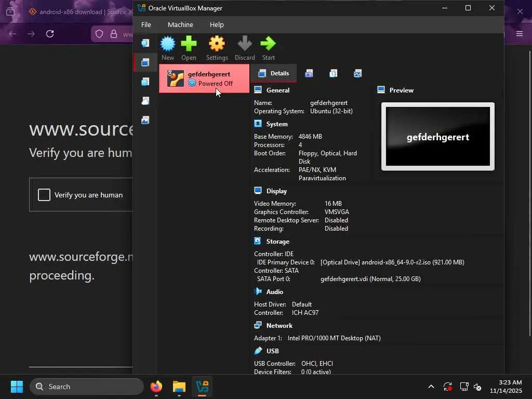Open the System section header
This screenshot has width=532, height=399.
click(277, 124)
